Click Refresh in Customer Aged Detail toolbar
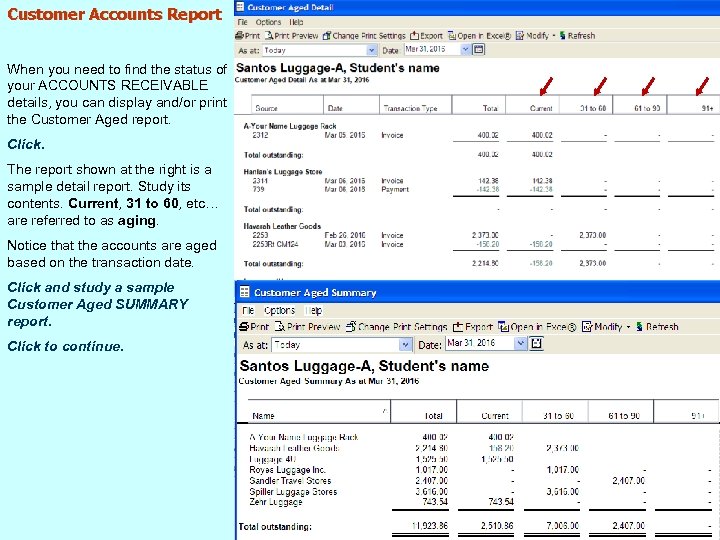The width and height of the screenshot is (720, 540). coord(577,36)
